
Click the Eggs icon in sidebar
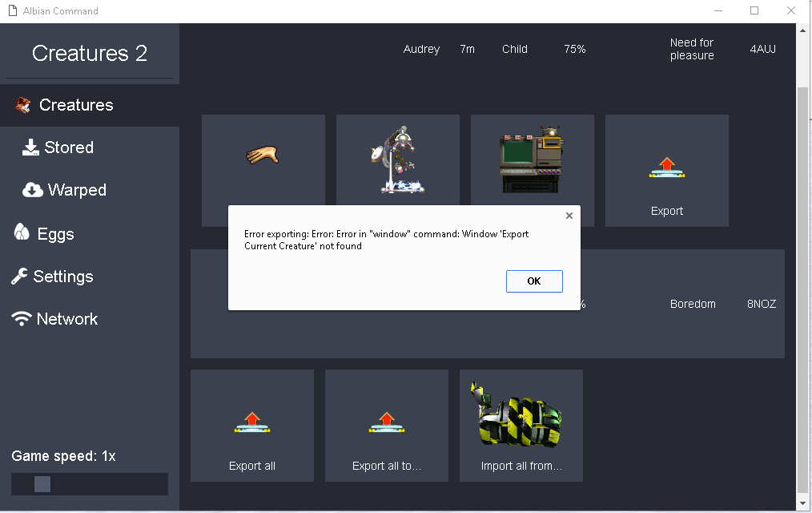pyautogui.click(x=22, y=232)
